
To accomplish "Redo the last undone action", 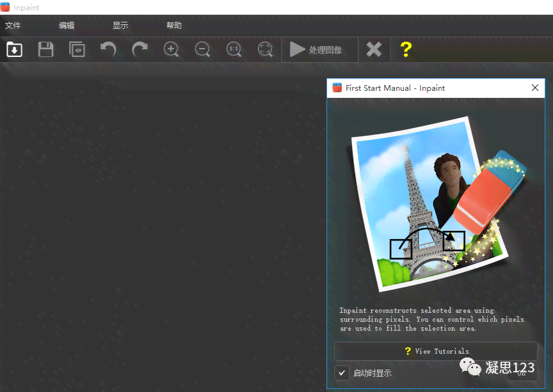I will [140, 49].
